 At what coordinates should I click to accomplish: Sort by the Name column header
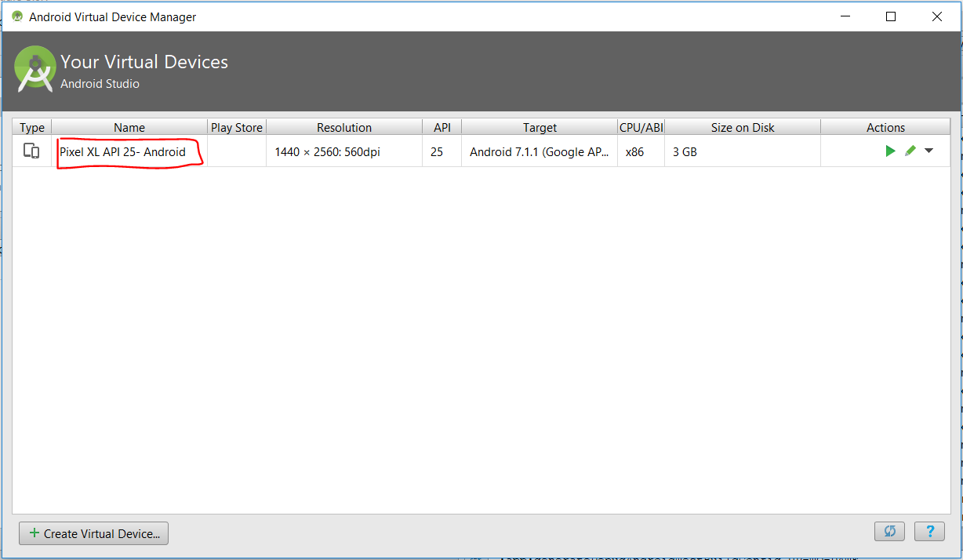129,127
